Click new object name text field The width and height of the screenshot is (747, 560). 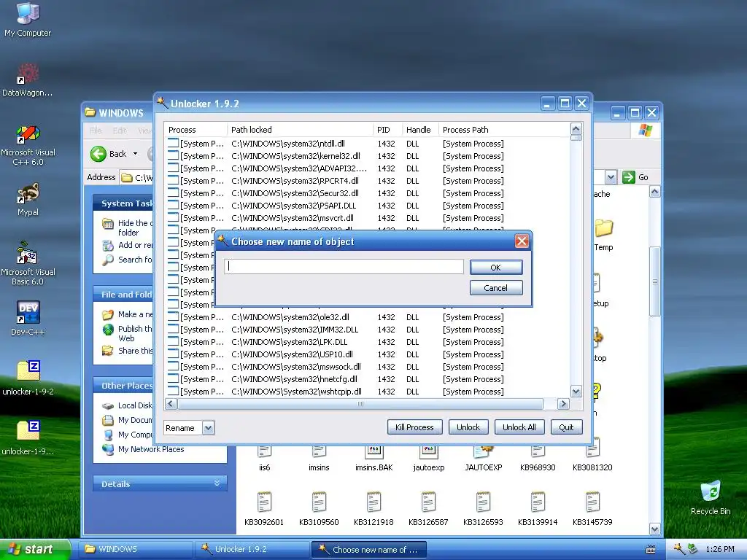click(x=344, y=266)
